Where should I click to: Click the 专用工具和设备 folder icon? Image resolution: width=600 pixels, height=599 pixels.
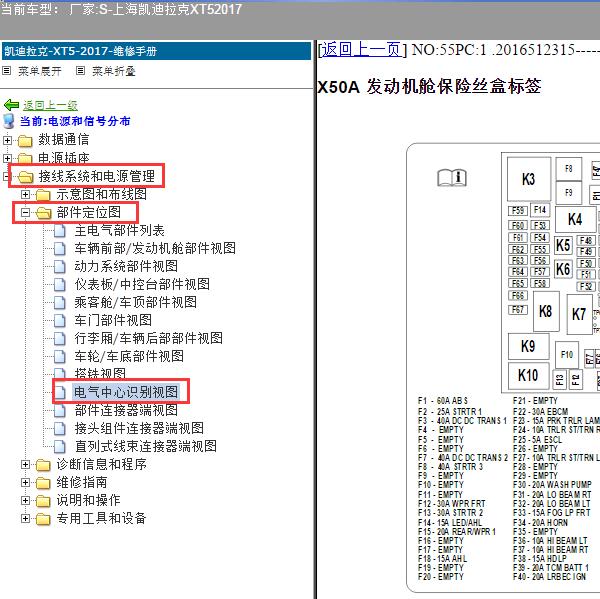pyautogui.click(x=43, y=519)
